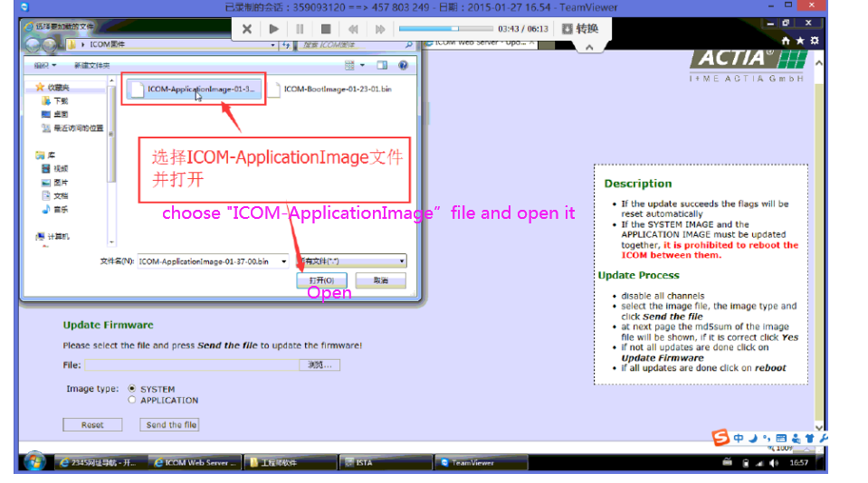Stop the recorded session playback
Viewport: 868px width, 483px height.
click(x=326, y=29)
